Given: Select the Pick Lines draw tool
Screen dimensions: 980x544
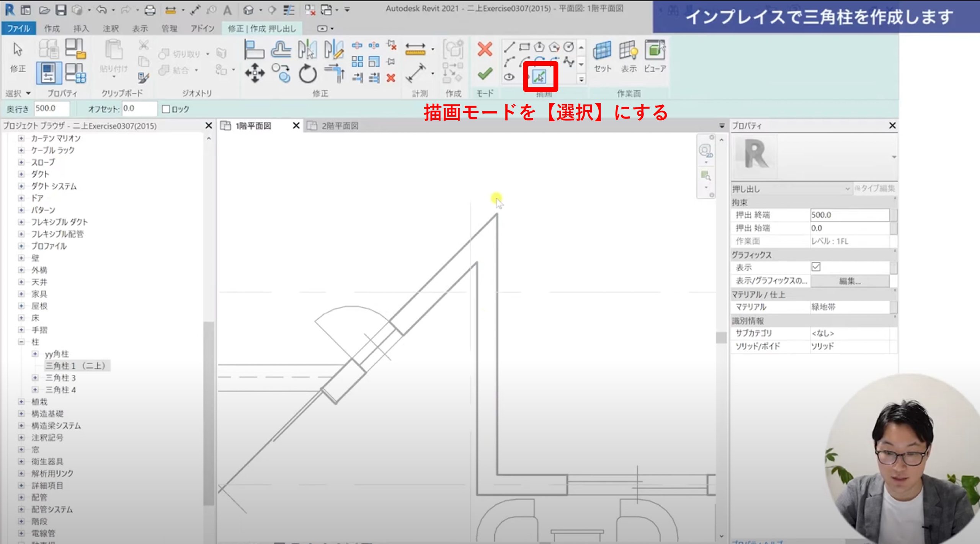Looking at the screenshot, I should (539, 77).
